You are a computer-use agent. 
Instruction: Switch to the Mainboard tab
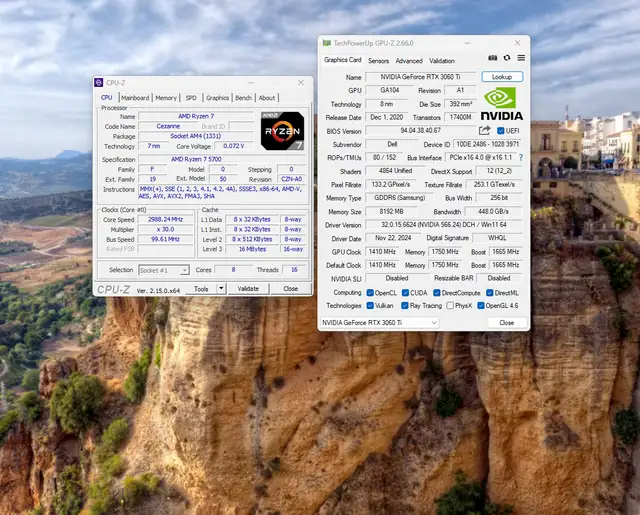[x=135, y=98]
